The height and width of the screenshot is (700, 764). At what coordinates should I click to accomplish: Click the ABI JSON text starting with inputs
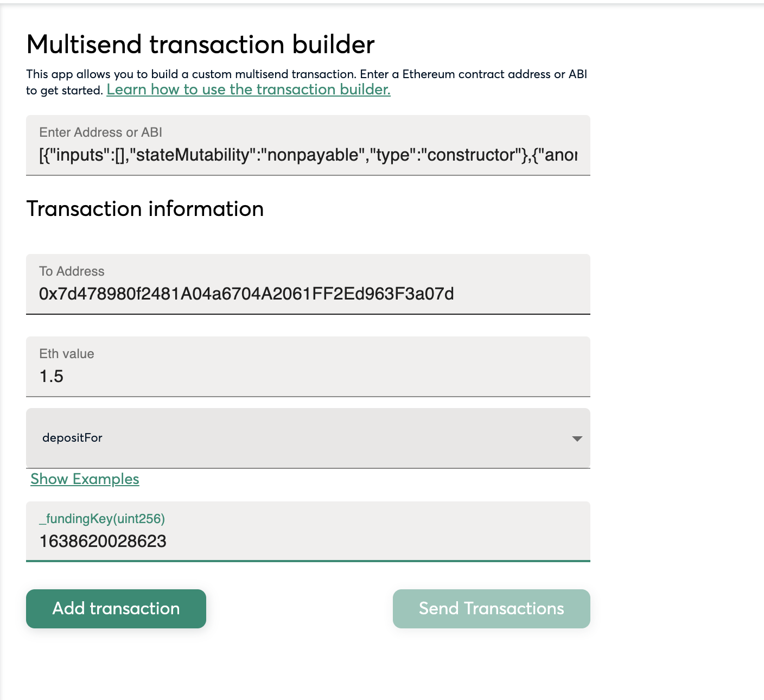pos(308,155)
